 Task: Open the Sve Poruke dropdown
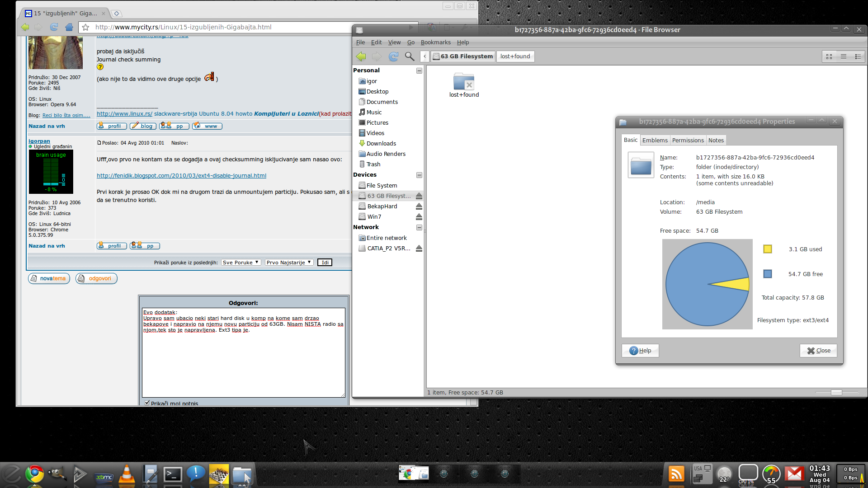tap(241, 263)
